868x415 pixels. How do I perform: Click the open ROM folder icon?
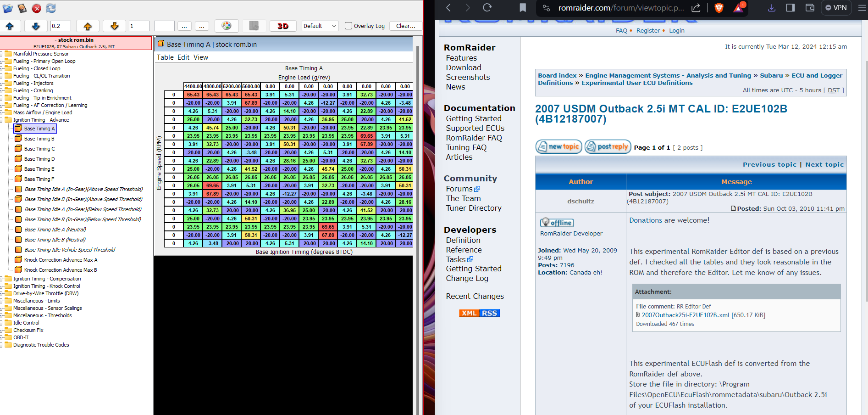click(x=8, y=8)
